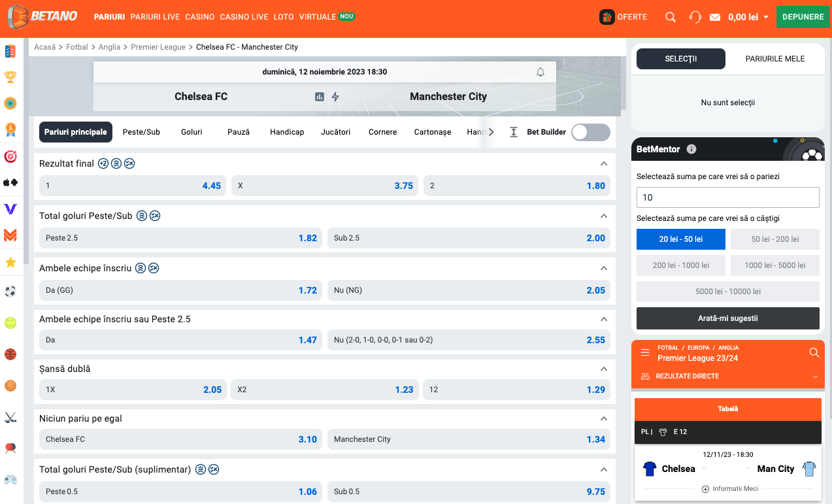Open the Oferte gift icon

[x=607, y=17]
